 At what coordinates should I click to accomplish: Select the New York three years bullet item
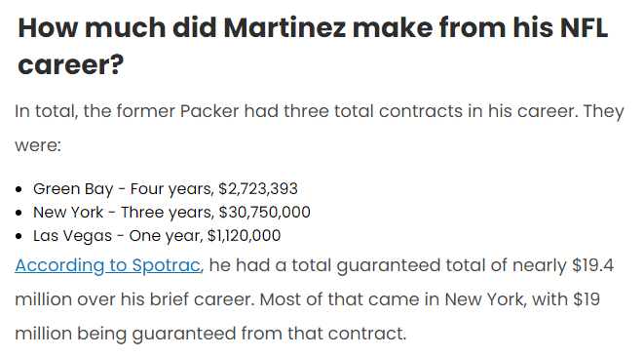(171, 213)
